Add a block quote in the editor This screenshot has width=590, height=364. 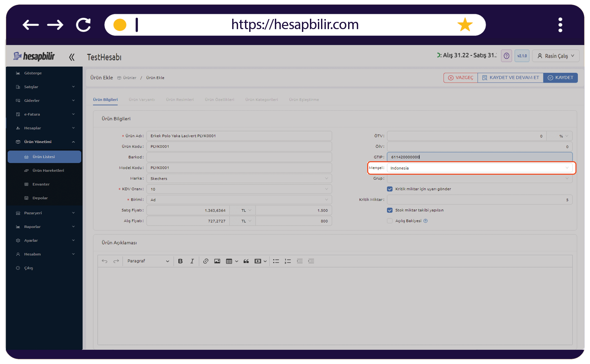[x=246, y=261]
